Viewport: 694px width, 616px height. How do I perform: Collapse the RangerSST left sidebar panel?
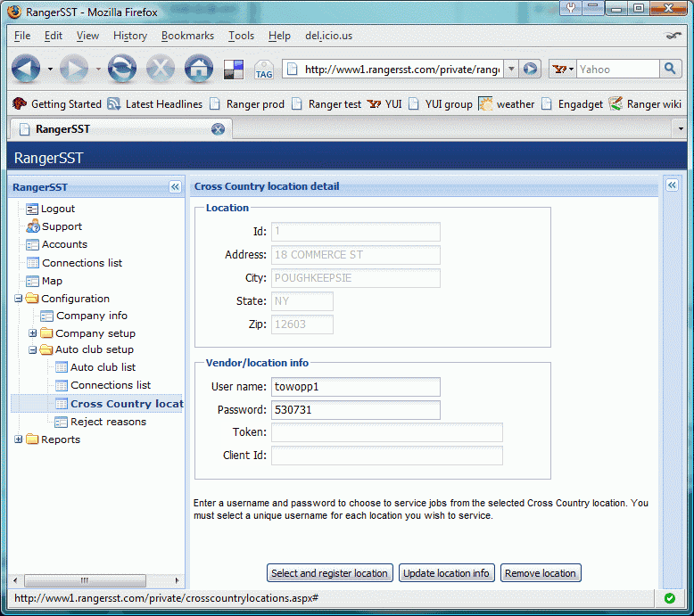(x=175, y=187)
